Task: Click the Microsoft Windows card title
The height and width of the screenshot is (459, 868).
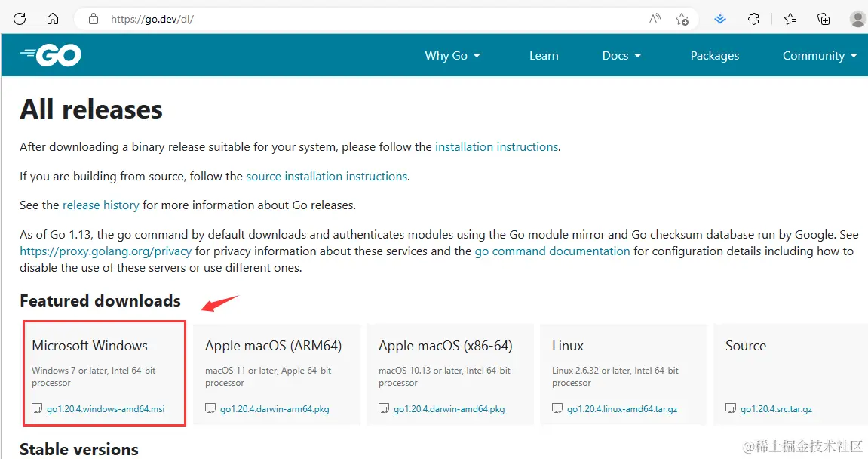Action: point(90,345)
